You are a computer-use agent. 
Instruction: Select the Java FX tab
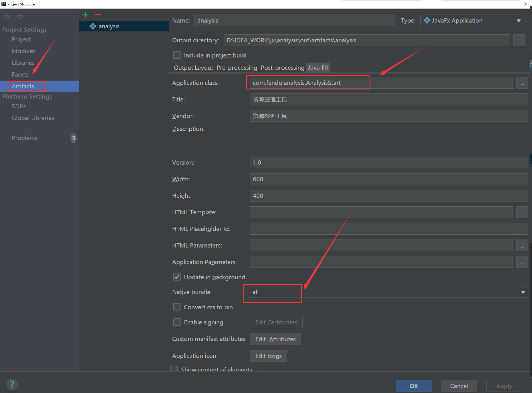click(x=318, y=68)
